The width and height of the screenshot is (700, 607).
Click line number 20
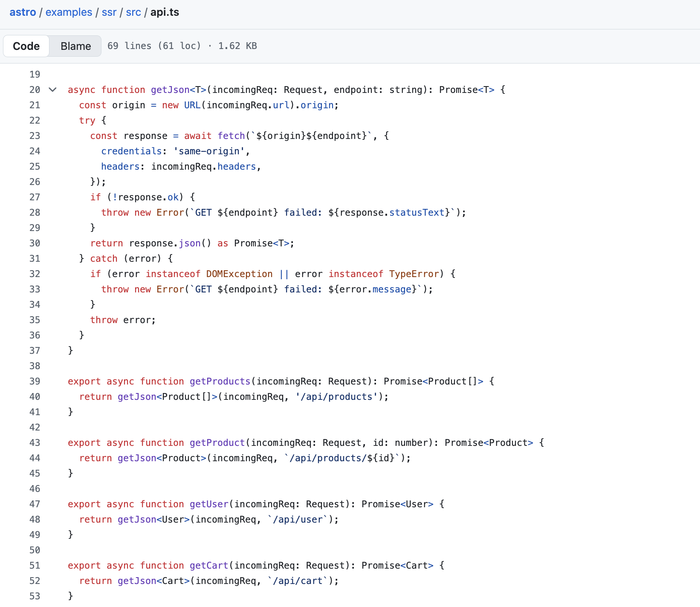coord(35,90)
